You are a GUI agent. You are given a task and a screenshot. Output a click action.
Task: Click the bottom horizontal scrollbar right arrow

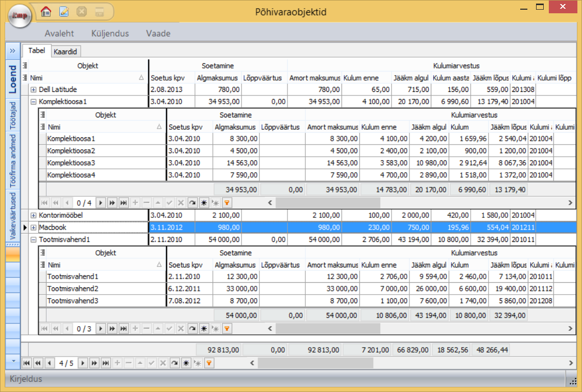point(571,363)
